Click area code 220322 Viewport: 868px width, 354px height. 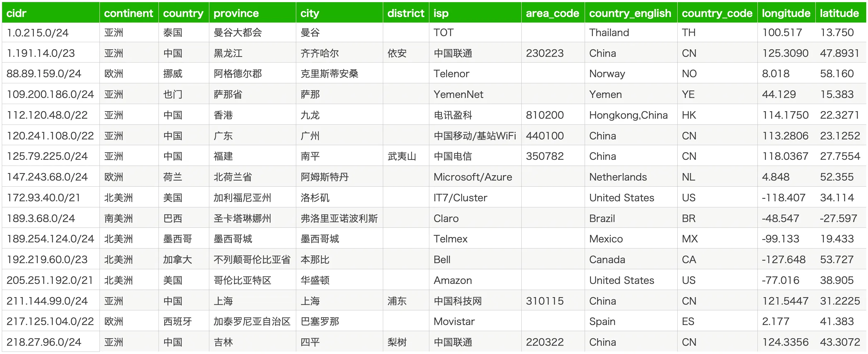553,342
